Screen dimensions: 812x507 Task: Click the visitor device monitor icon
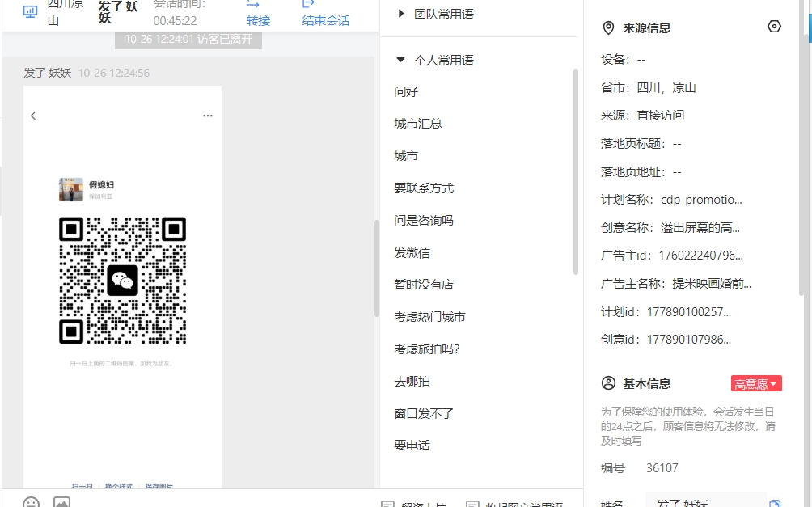tap(31, 11)
